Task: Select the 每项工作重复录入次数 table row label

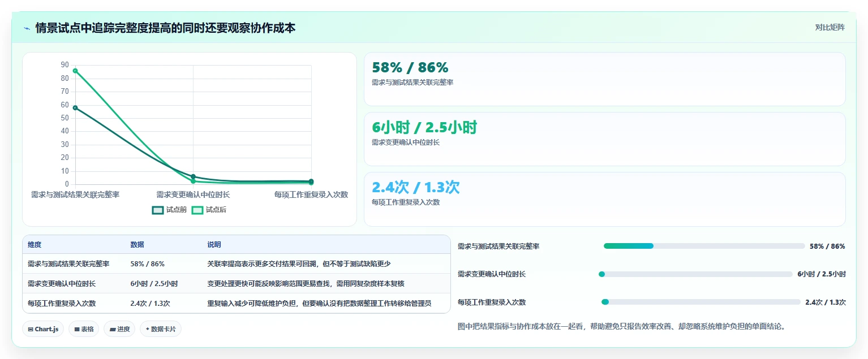Action: 62,304
